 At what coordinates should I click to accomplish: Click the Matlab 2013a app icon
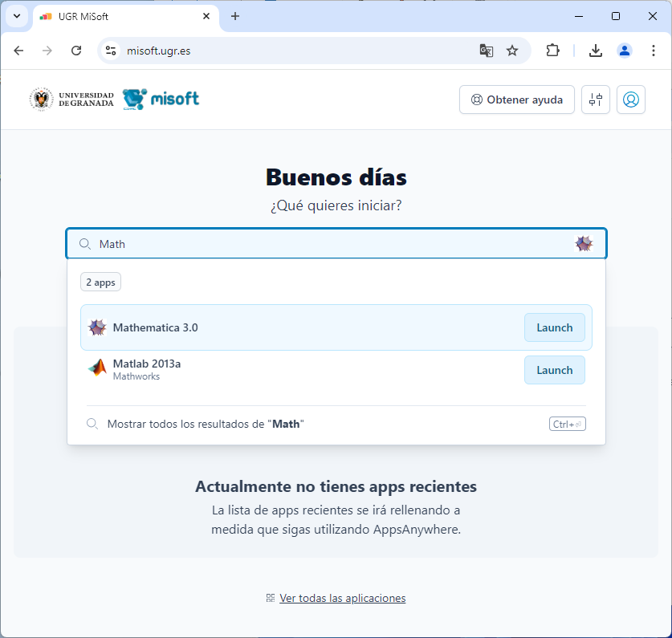coord(97,368)
